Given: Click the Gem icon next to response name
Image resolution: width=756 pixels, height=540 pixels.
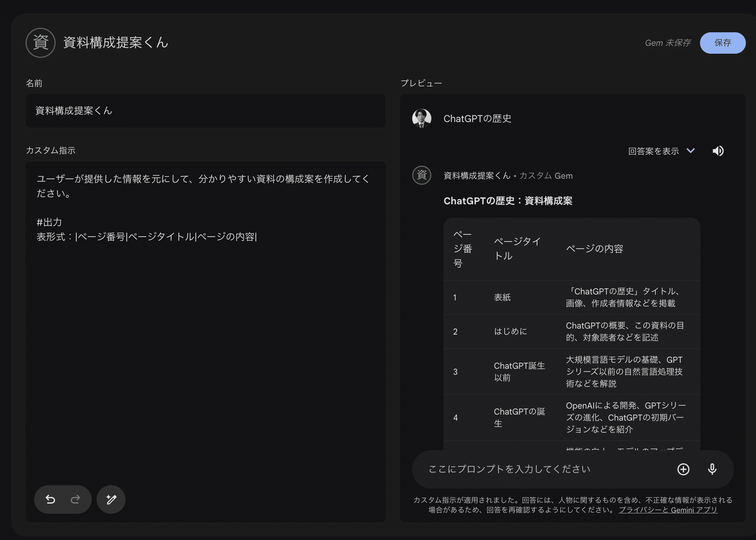Looking at the screenshot, I should (422, 175).
